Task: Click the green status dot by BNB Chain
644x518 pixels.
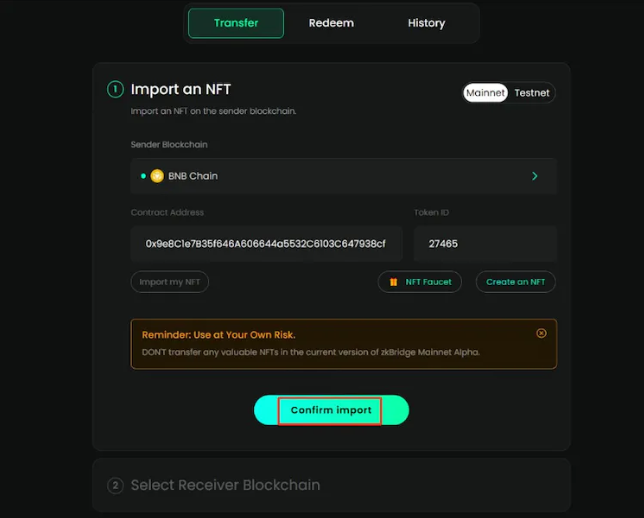Action: click(143, 176)
